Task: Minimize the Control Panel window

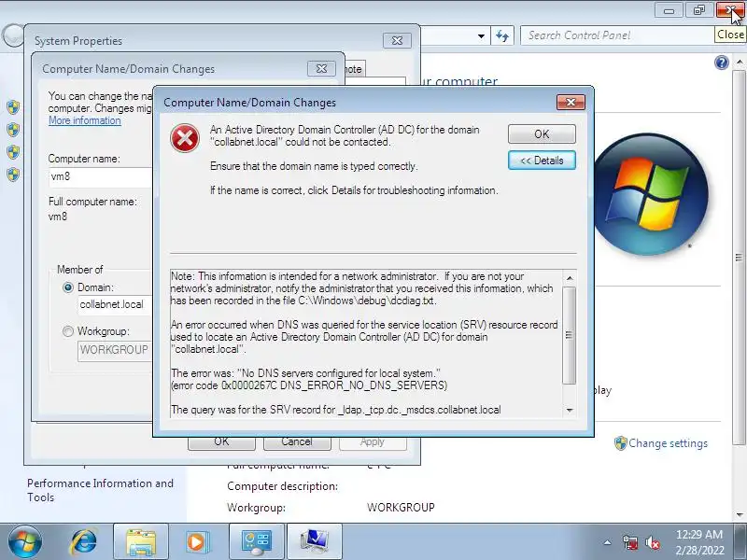Action: coord(669,10)
